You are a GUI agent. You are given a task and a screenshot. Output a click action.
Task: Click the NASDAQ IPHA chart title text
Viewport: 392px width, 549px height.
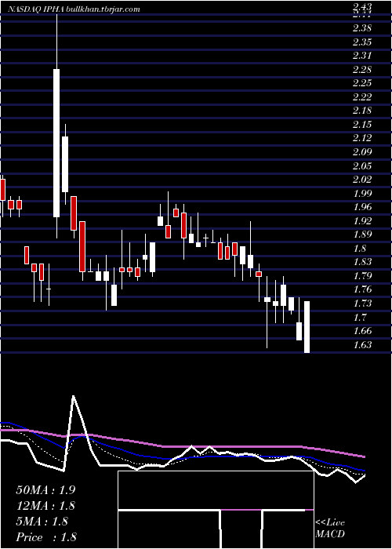pos(74,9)
